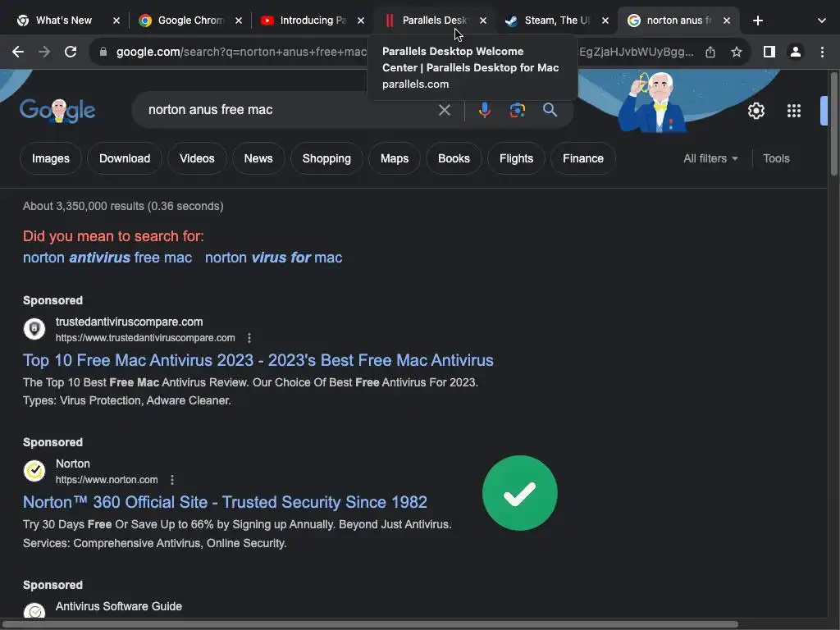The height and width of the screenshot is (630, 840).
Task: Select the norton anus search tab
Action: (678, 21)
